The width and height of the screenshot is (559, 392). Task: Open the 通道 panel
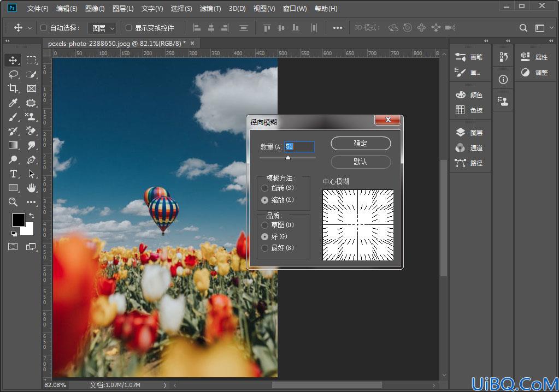(469, 148)
